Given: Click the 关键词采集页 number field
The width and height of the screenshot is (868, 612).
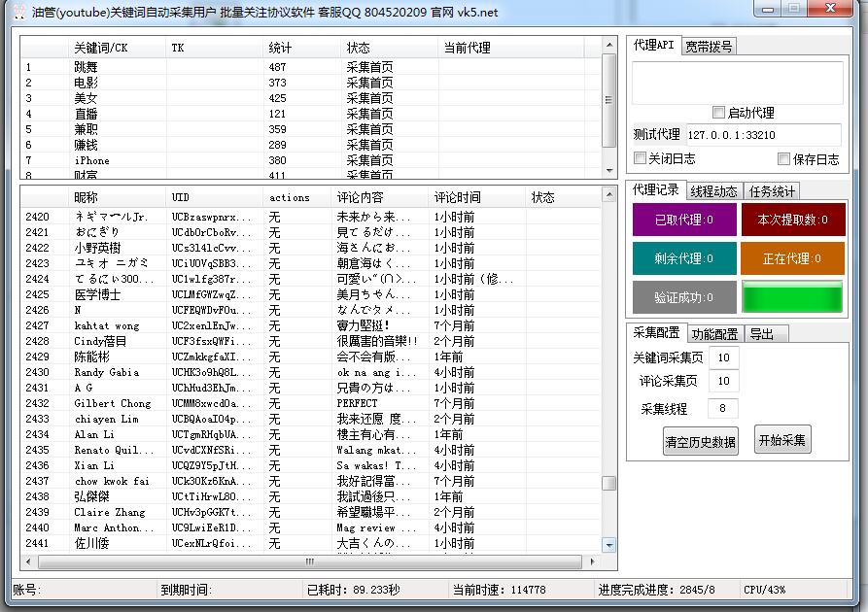Looking at the screenshot, I should coord(723,357).
